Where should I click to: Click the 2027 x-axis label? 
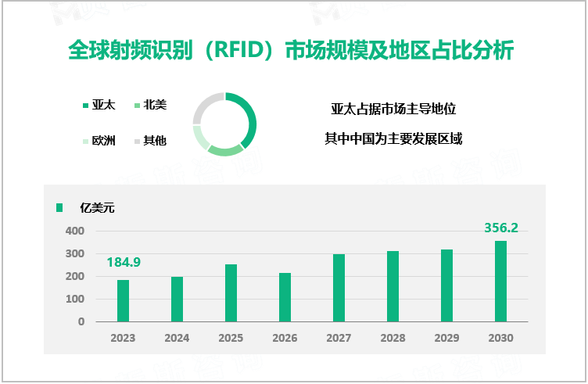point(339,339)
